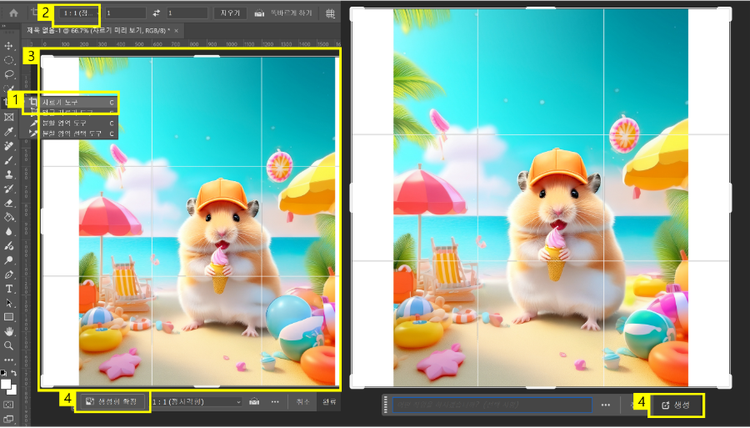Open the three-dots Edit Toolbar menu
This screenshot has height=428, width=750.
(9, 360)
